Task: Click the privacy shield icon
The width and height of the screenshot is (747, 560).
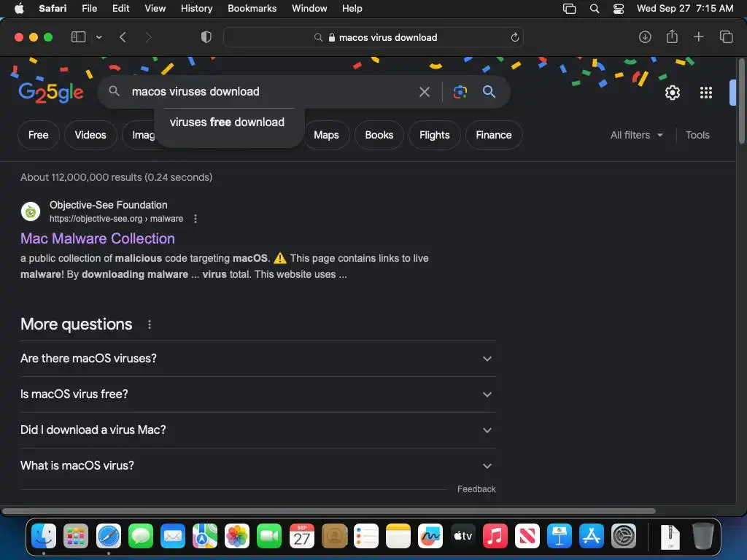Action: click(206, 37)
